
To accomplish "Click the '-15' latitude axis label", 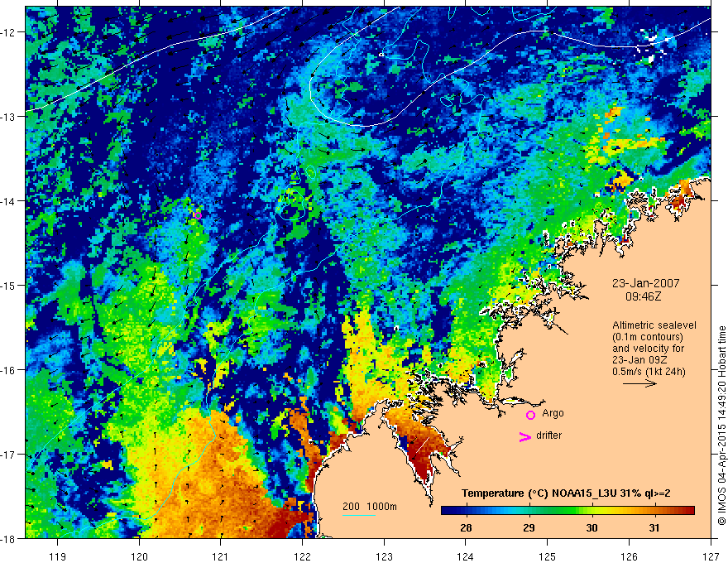I will tap(8, 285).
